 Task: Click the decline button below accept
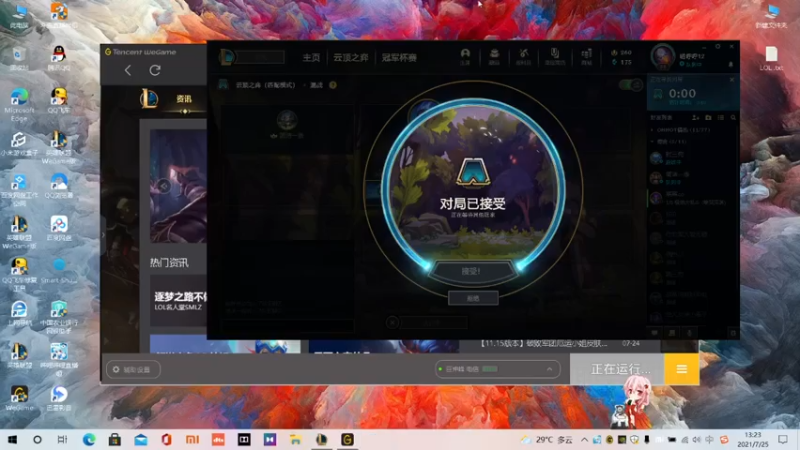tap(473, 298)
